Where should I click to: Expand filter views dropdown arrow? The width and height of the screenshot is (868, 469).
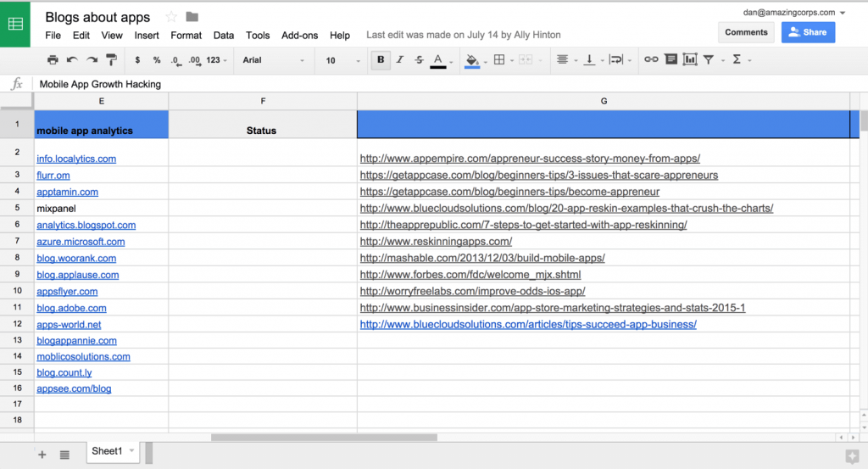[x=723, y=60]
